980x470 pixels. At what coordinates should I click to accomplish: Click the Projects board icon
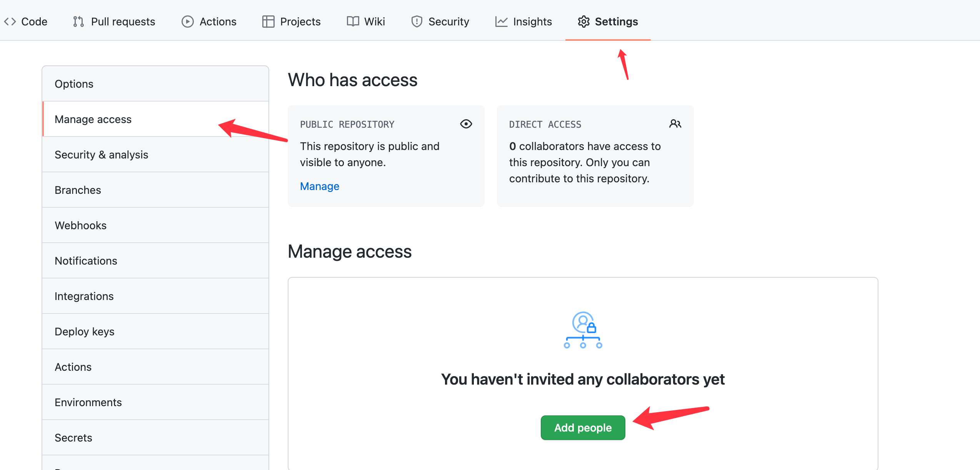click(268, 22)
